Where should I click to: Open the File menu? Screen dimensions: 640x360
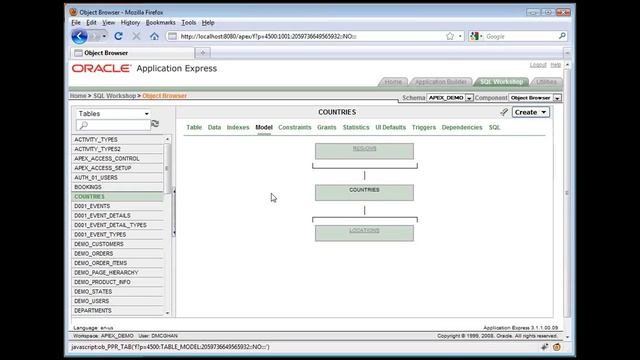point(76,22)
